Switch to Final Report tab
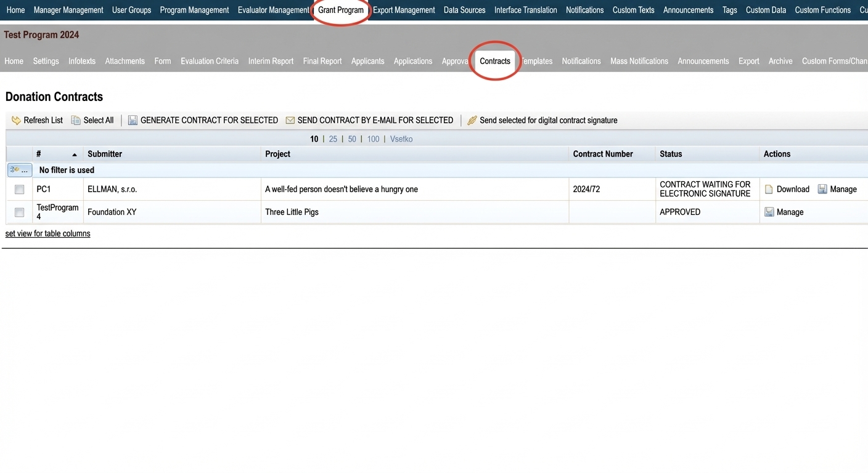The width and height of the screenshot is (868, 473). click(322, 61)
